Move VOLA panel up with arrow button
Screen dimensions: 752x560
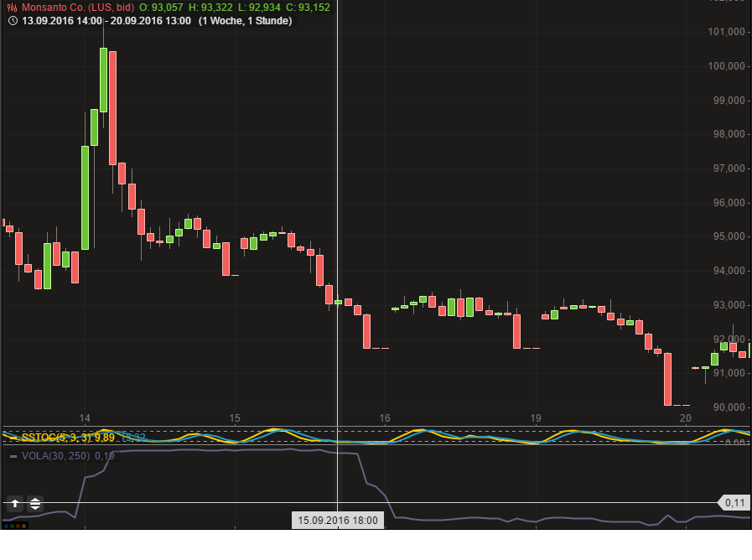[15, 504]
